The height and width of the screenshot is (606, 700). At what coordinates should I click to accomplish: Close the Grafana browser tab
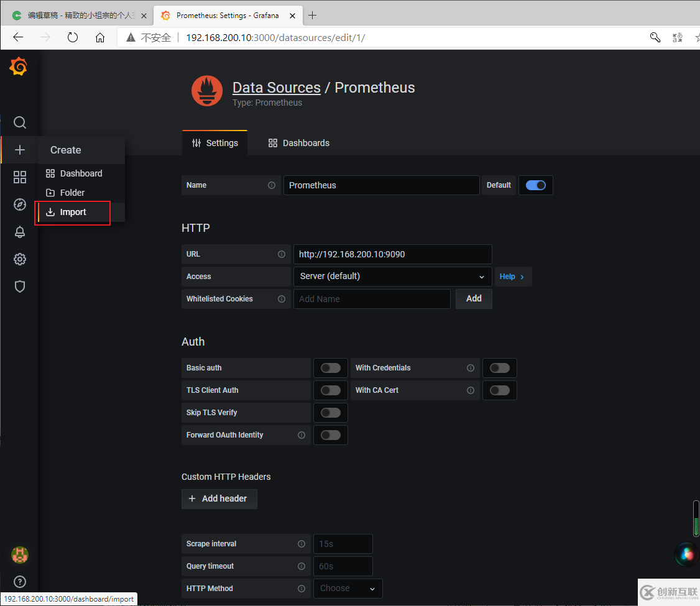pos(292,16)
